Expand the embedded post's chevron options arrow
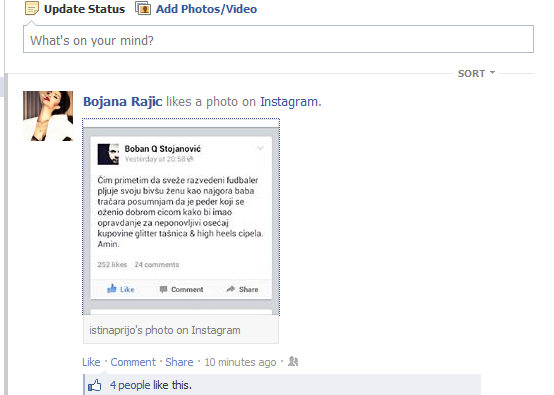The width and height of the screenshot is (554, 395). [x=260, y=148]
